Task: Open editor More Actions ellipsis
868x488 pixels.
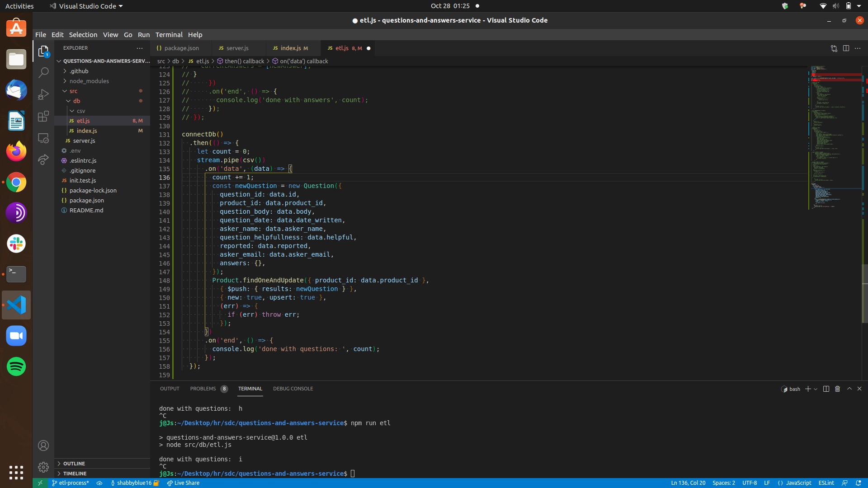Action: click(858, 48)
